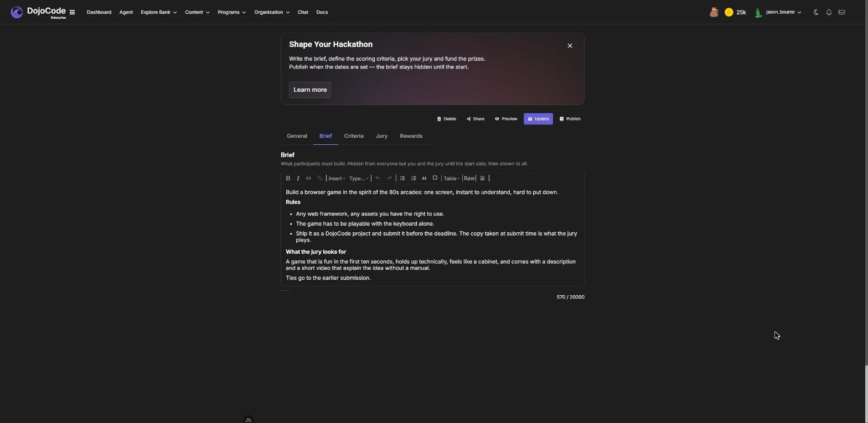The width and height of the screenshot is (868, 423).
Task: Dismiss the Shape Your Hackathon banner
Action: 570,46
